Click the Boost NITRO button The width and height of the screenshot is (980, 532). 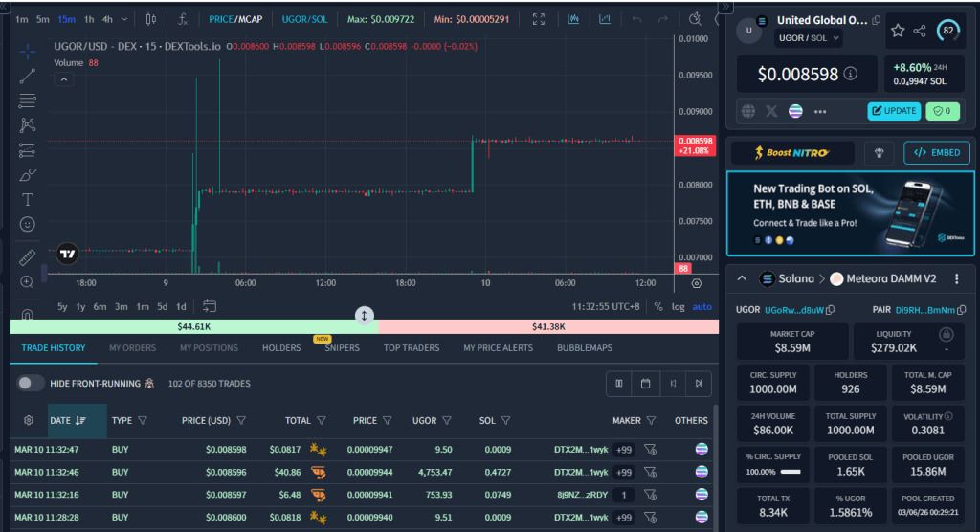pos(791,152)
